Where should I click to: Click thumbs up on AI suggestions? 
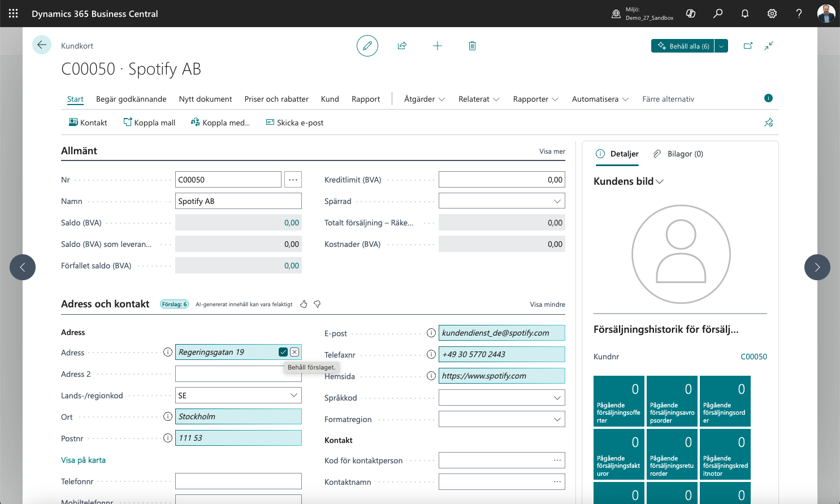point(304,304)
